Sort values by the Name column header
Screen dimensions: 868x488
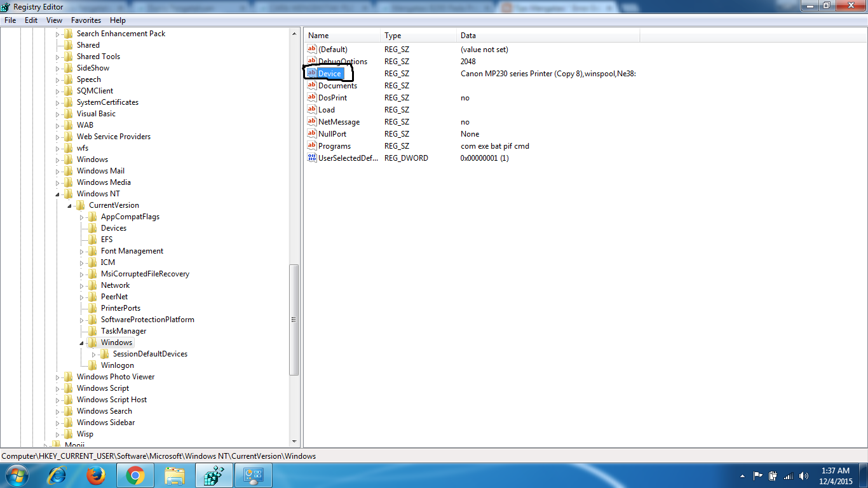(x=342, y=36)
